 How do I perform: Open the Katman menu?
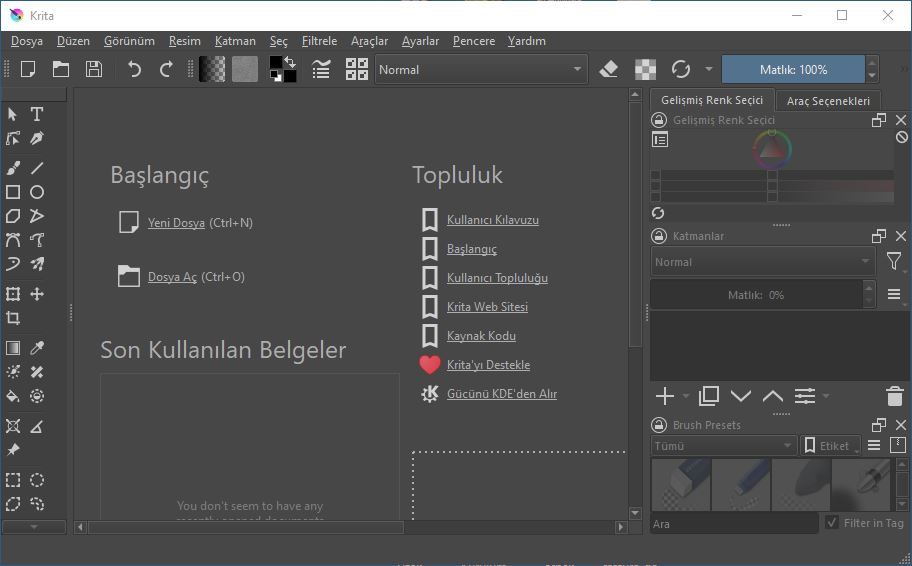[x=235, y=41]
